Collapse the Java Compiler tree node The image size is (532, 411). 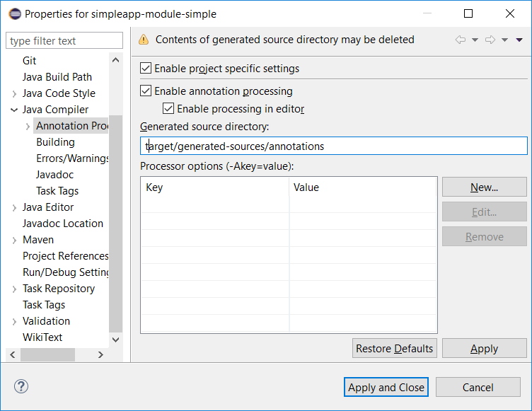pos(14,110)
